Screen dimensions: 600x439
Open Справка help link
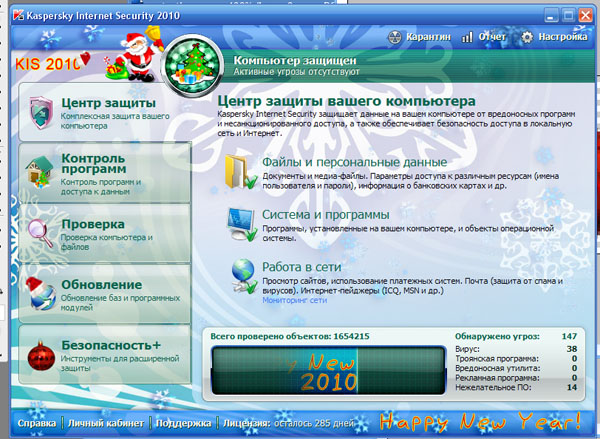[x=37, y=423]
